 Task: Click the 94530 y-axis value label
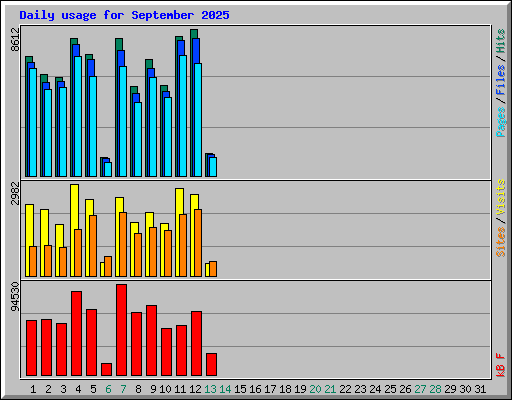click(x=15, y=296)
